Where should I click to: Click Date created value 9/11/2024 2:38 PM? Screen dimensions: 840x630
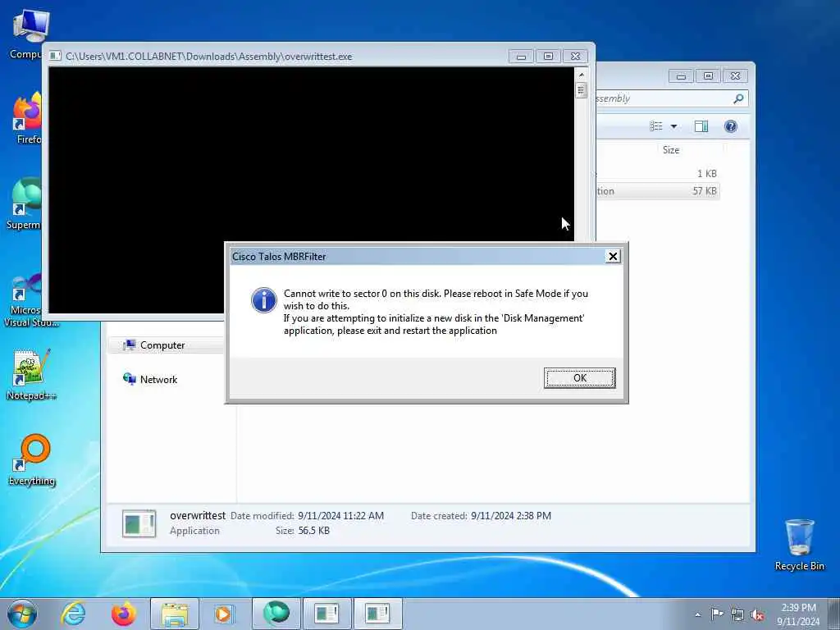pyautogui.click(x=511, y=516)
